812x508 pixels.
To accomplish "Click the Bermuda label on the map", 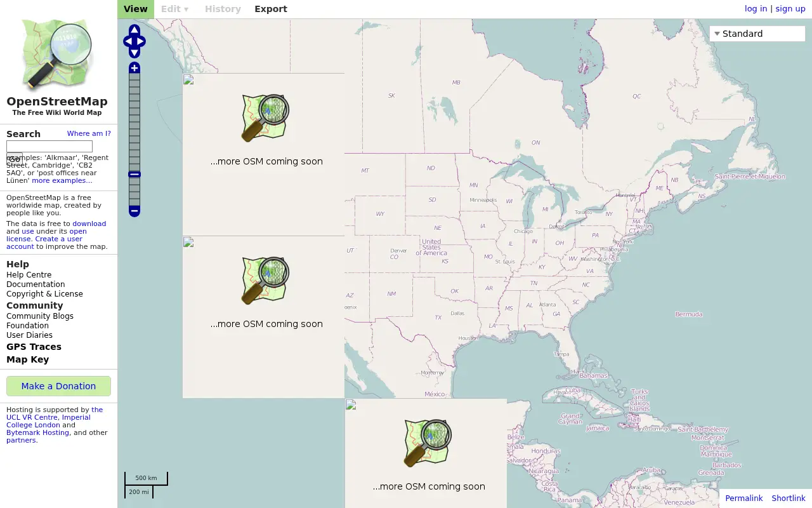I will [x=689, y=314].
